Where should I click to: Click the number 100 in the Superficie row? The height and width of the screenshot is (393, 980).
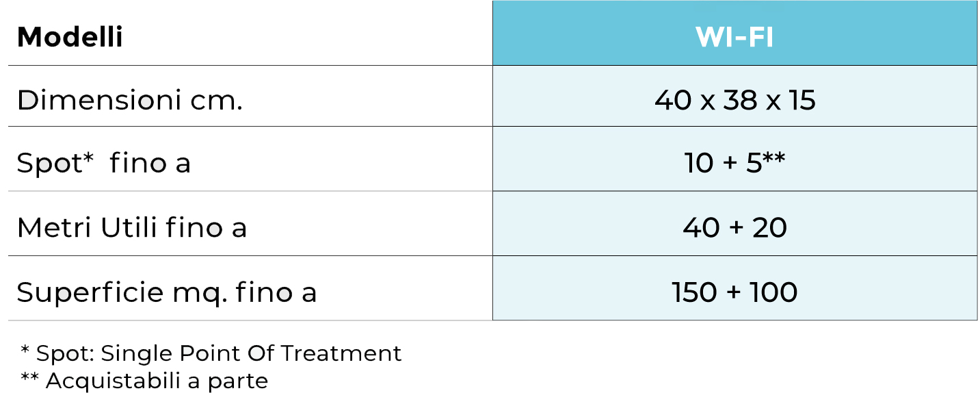click(775, 292)
